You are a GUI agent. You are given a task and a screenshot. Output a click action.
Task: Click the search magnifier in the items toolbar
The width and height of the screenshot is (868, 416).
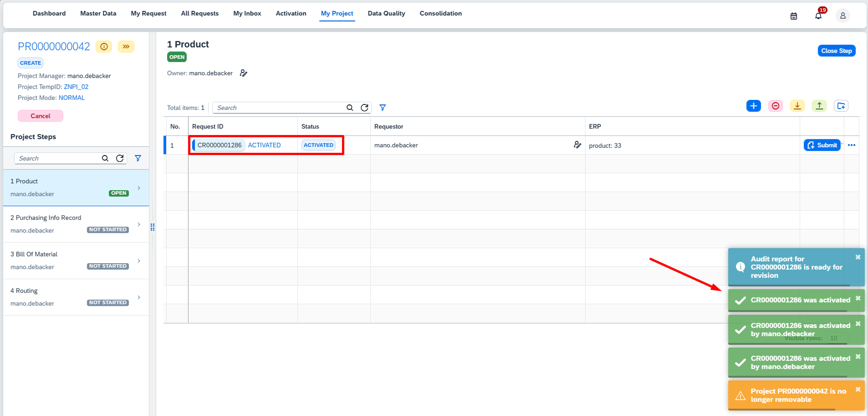click(350, 108)
